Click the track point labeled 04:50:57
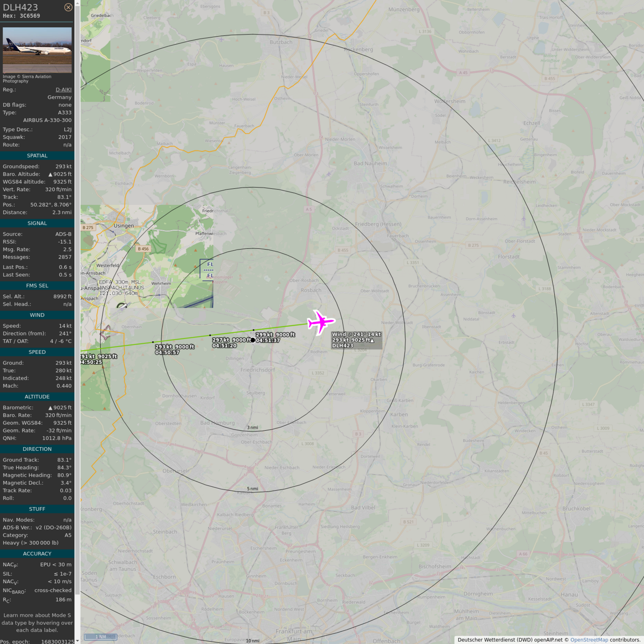 pos(153,342)
